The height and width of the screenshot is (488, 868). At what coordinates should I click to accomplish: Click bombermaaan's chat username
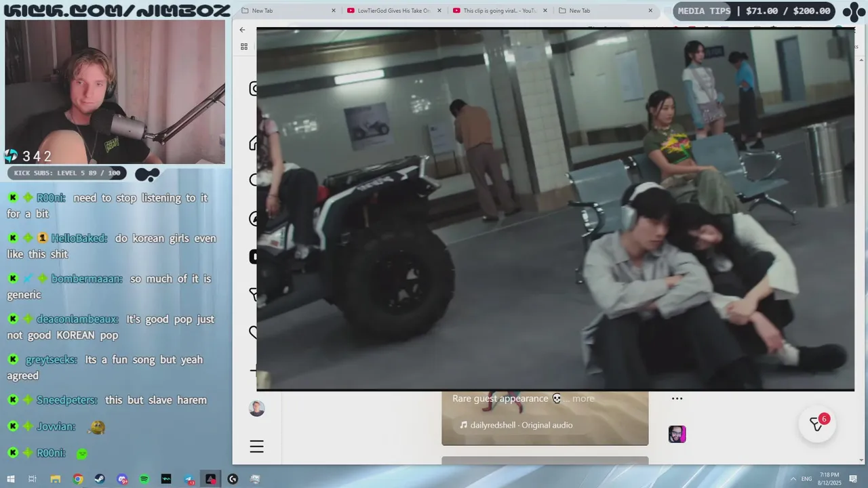[87, 279]
